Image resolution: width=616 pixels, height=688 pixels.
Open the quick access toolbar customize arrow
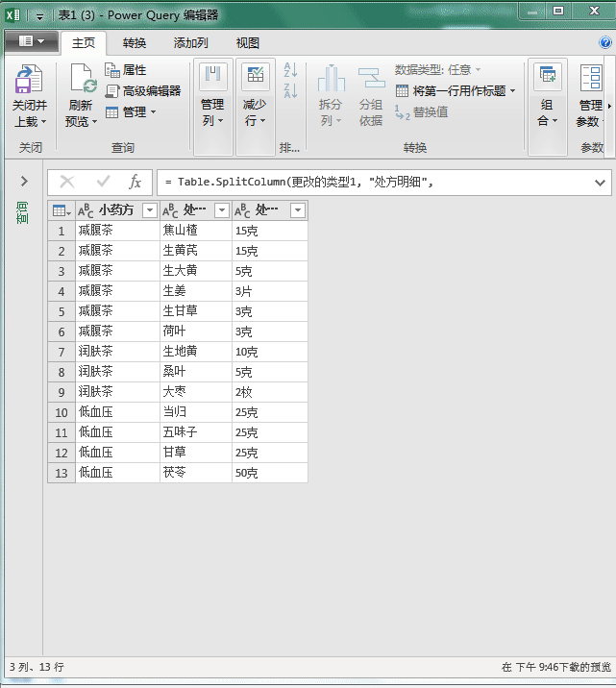[40, 16]
